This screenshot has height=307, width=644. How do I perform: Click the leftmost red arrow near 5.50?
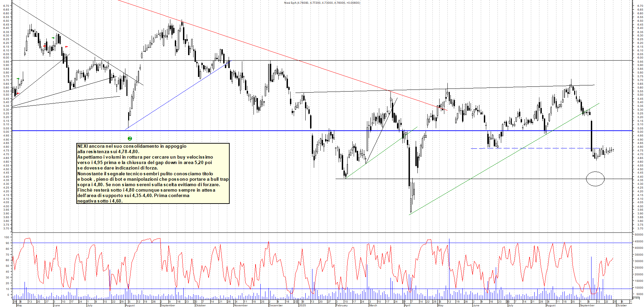coord(18,94)
